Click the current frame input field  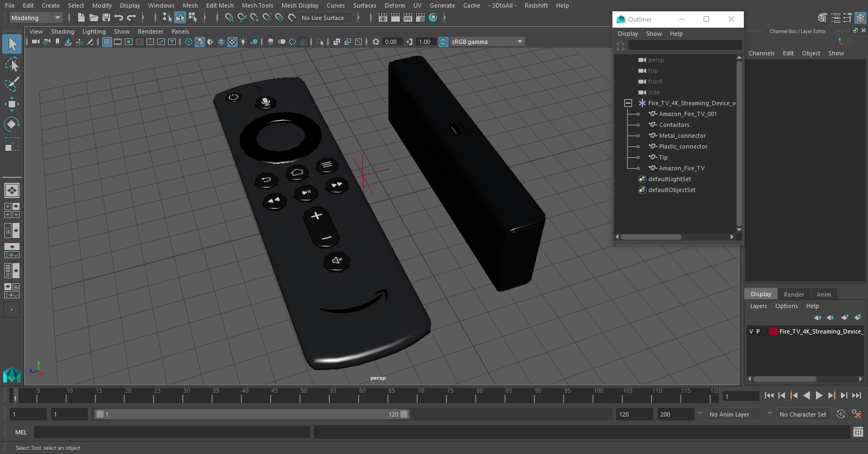click(x=741, y=396)
